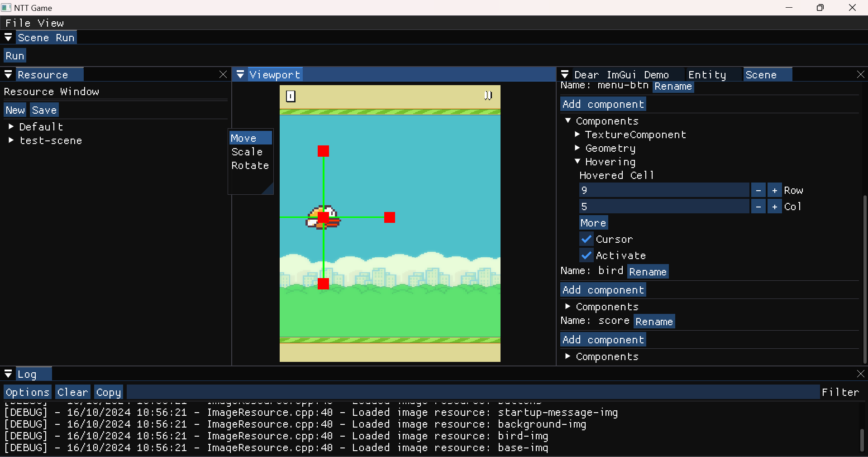The width and height of the screenshot is (868, 457).
Task: Collapse the Hovering component node
Action: pos(577,162)
